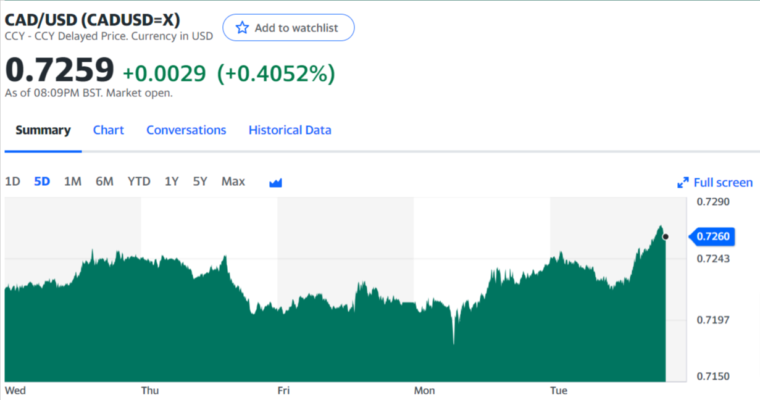
Task: Switch chart to 1M range
Action: (x=73, y=182)
